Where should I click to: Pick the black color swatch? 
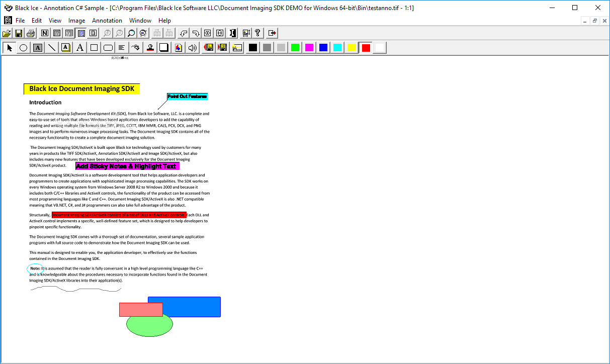coord(253,48)
